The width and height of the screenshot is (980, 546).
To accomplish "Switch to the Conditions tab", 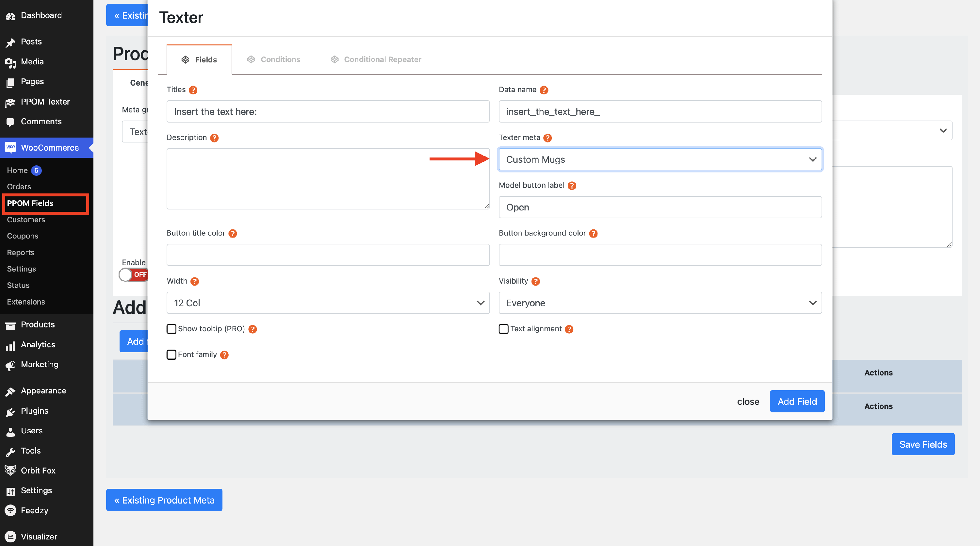I will pos(274,59).
